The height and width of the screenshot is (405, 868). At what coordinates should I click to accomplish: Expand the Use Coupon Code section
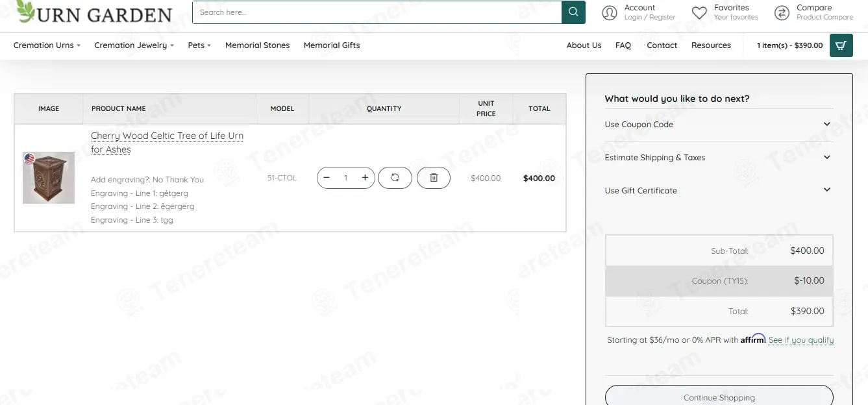click(718, 125)
